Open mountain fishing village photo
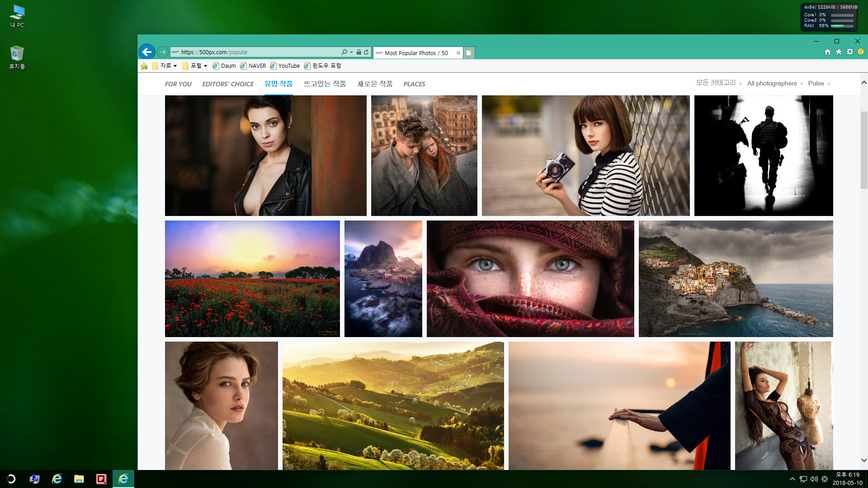Image resolution: width=868 pixels, height=488 pixels. tap(383, 279)
